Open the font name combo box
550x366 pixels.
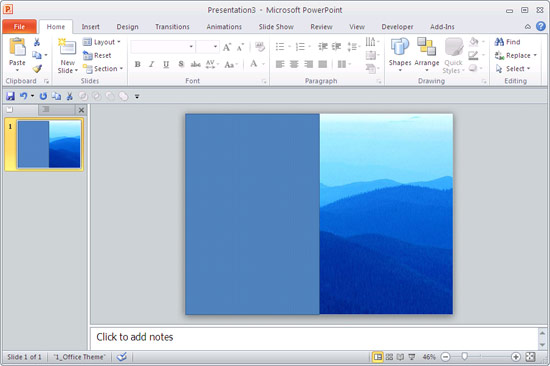point(163,46)
